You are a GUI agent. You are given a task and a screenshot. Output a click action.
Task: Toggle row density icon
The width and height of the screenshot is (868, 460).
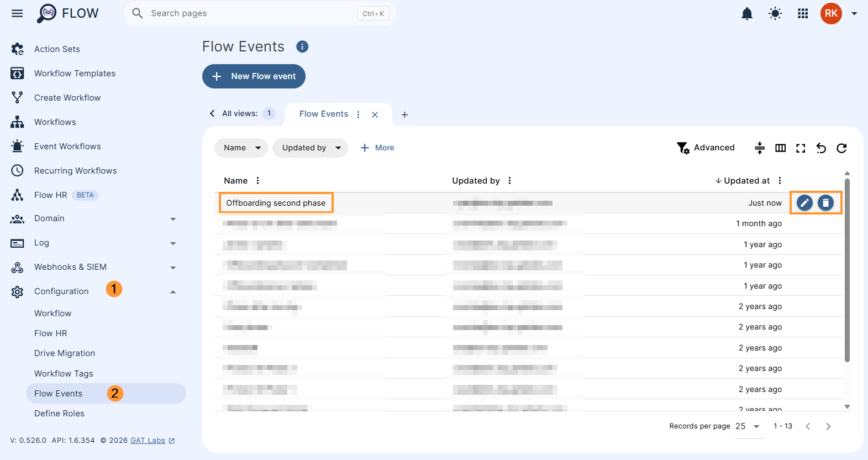[x=760, y=148]
